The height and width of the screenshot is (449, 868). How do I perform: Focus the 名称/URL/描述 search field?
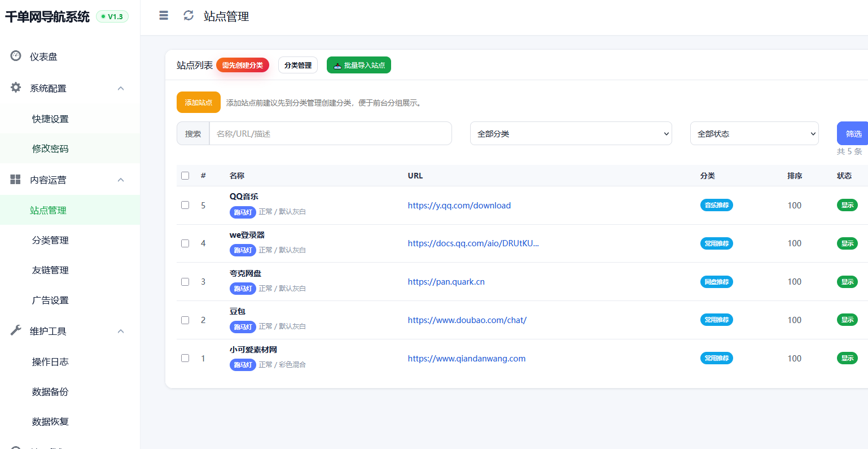coord(331,133)
